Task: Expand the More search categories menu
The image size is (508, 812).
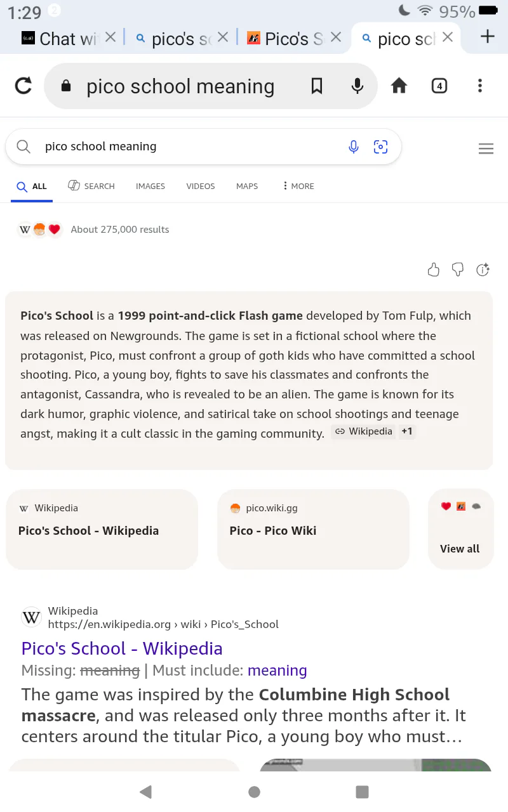Action: pyautogui.click(x=298, y=186)
